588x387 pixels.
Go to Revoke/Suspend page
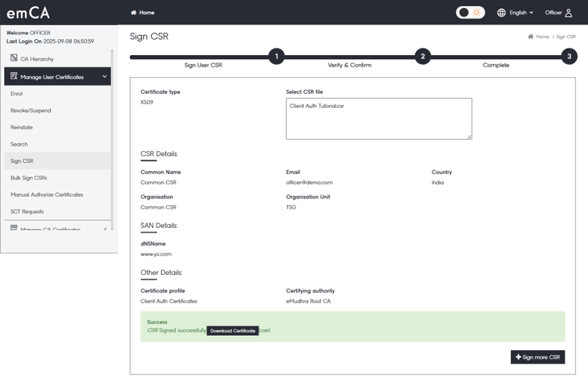pos(31,111)
